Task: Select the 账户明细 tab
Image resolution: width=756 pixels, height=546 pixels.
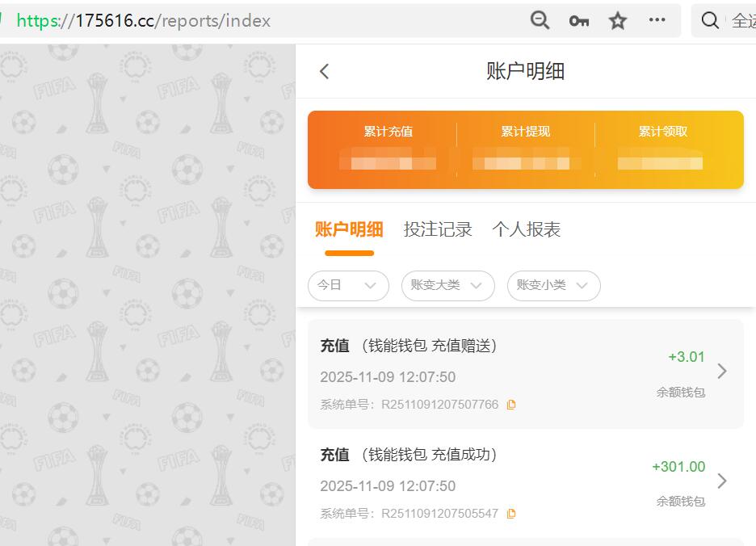Action: tap(349, 229)
